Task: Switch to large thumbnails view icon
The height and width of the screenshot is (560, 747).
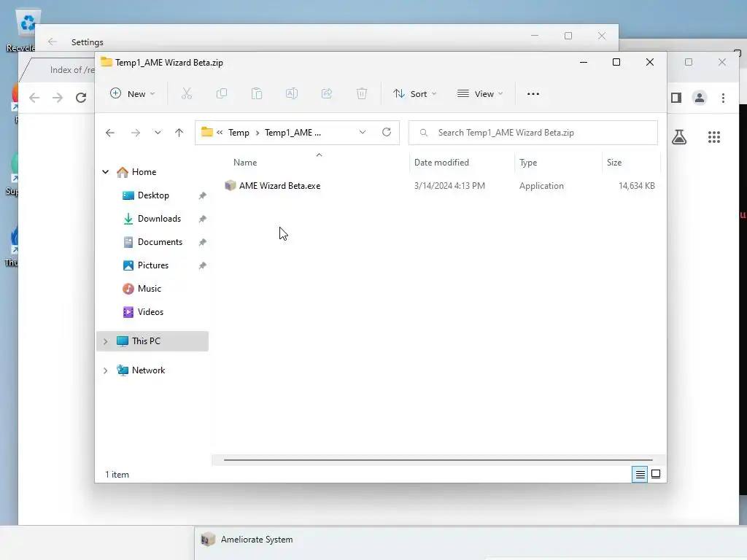Action: 656,474
